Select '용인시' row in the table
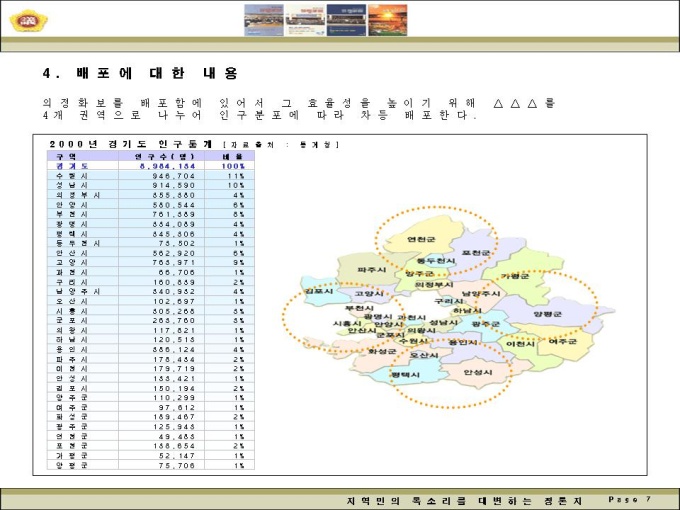This screenshot has height=510, width=680. [x=151, y=349]
